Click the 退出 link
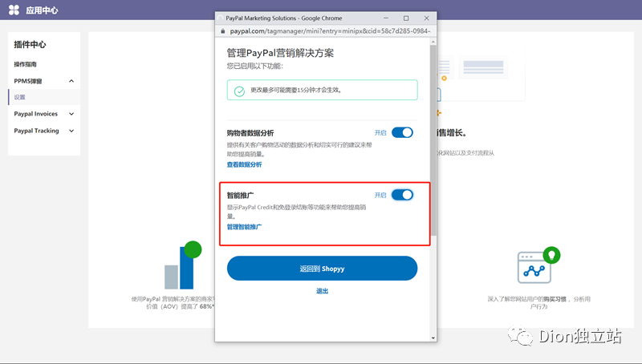The width and height of the screenshot is (642, 364). click(323, 291)
